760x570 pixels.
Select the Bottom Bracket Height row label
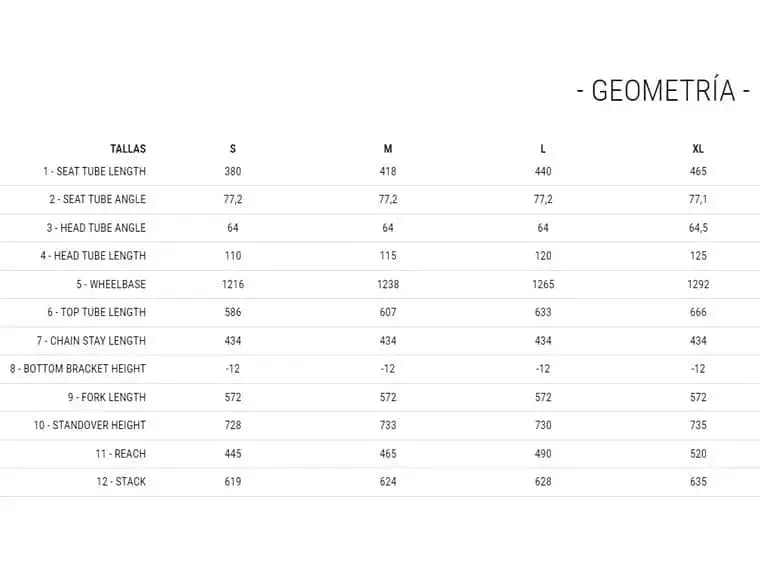pyautogui.click(x=78, y=369)
